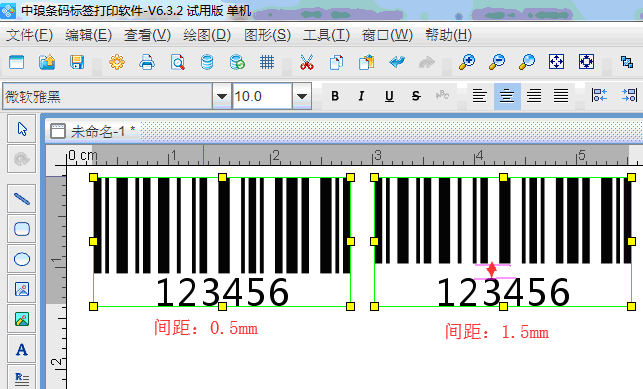Open the 查看(V) menu

pyautogui.click(x=148, y=35)
